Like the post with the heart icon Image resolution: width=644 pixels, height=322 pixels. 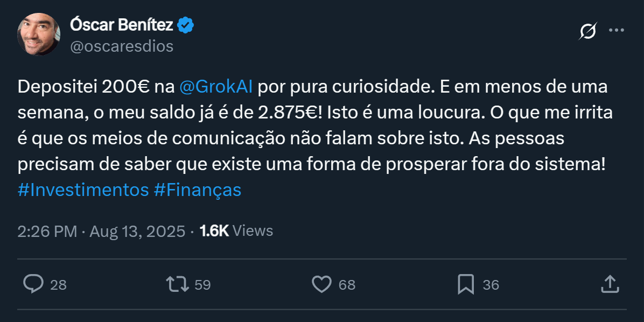(321, 284)
